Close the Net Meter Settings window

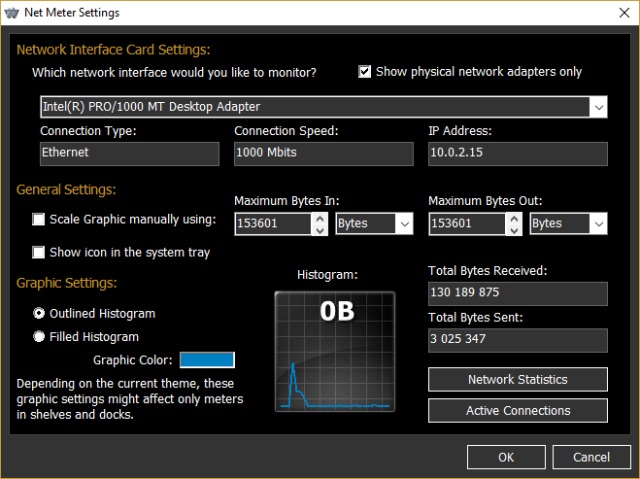(x=616, y=13)
